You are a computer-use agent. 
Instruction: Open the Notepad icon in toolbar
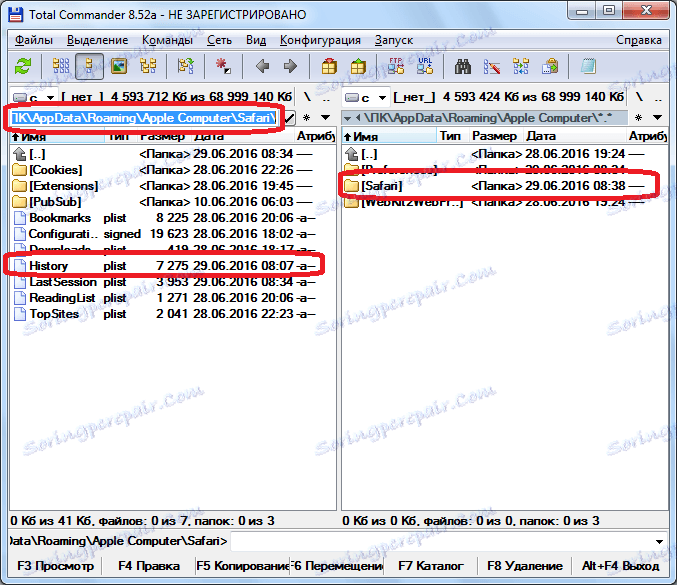[x=588, y=66]
